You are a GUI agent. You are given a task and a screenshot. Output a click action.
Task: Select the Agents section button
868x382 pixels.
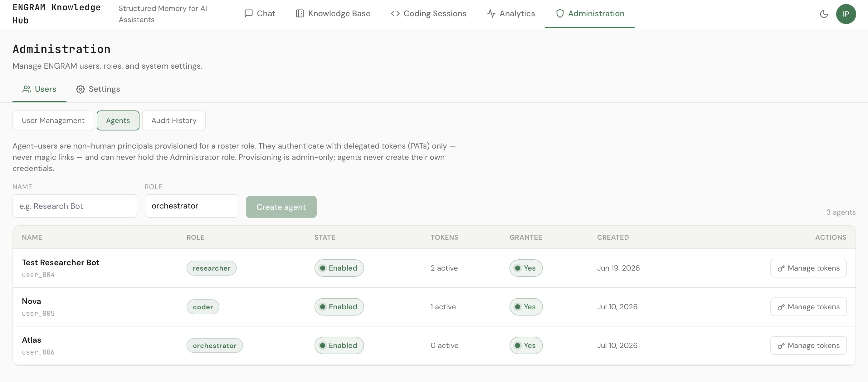(x=118, y=120)
